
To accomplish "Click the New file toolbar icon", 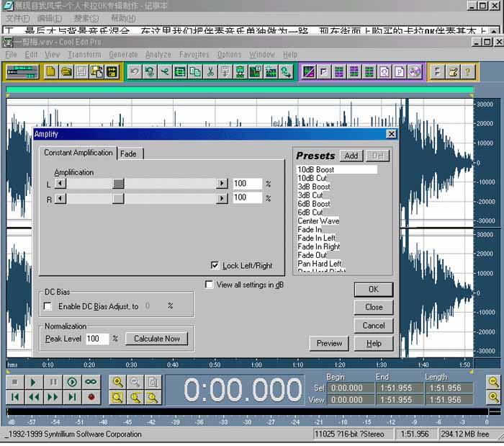I will [x=50, y=72].
